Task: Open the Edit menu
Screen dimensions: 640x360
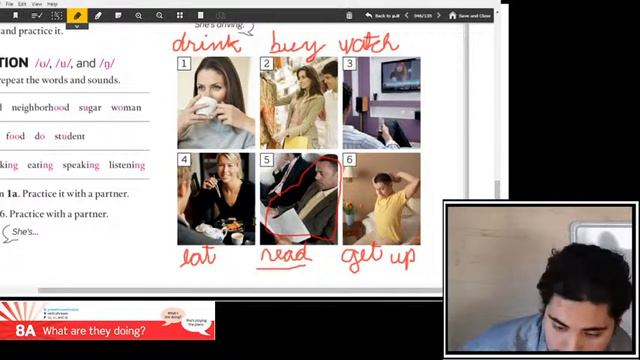Action: [22, 4]
